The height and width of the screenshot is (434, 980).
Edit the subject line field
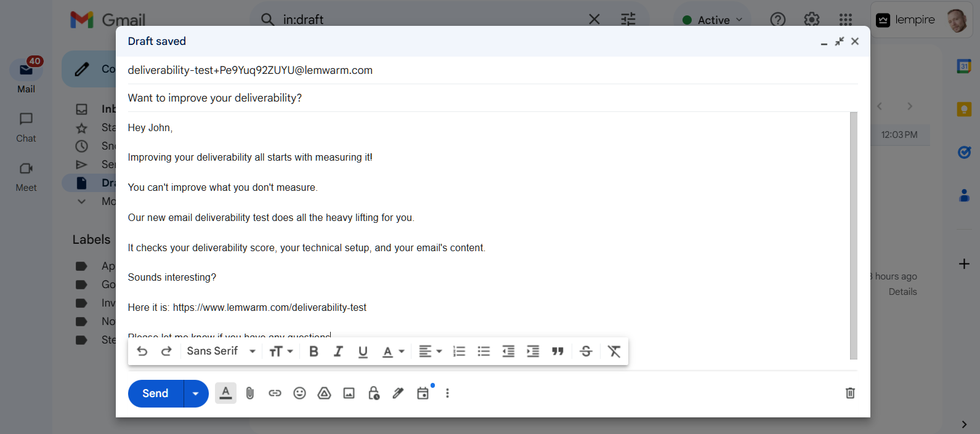coord(493,98)
